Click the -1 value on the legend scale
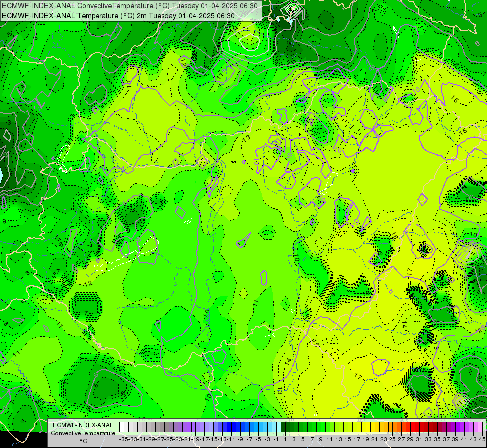 276,440
